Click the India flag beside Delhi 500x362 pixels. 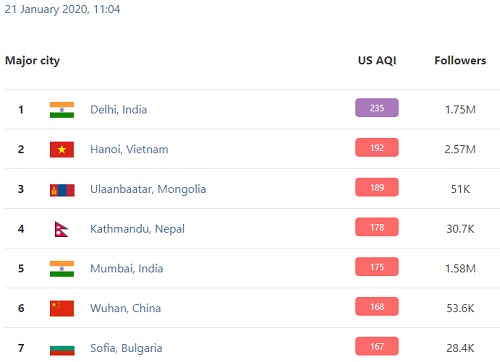(62, 110)
